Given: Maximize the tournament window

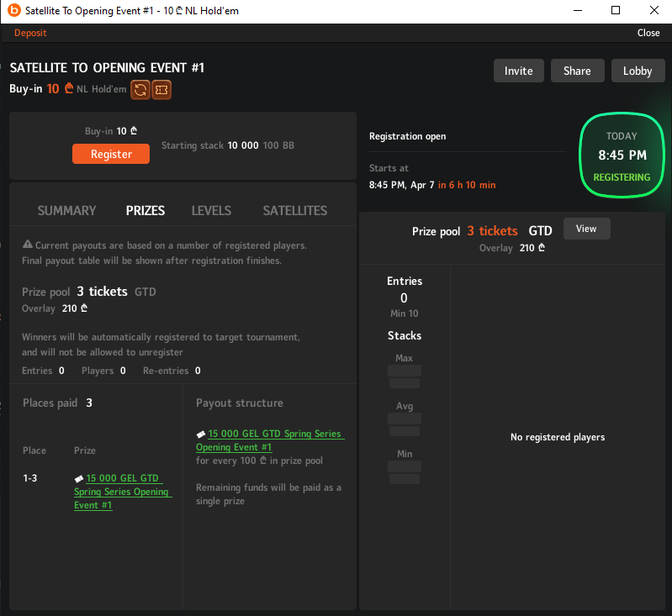Looking at the screenshot, I should (616, 10).
